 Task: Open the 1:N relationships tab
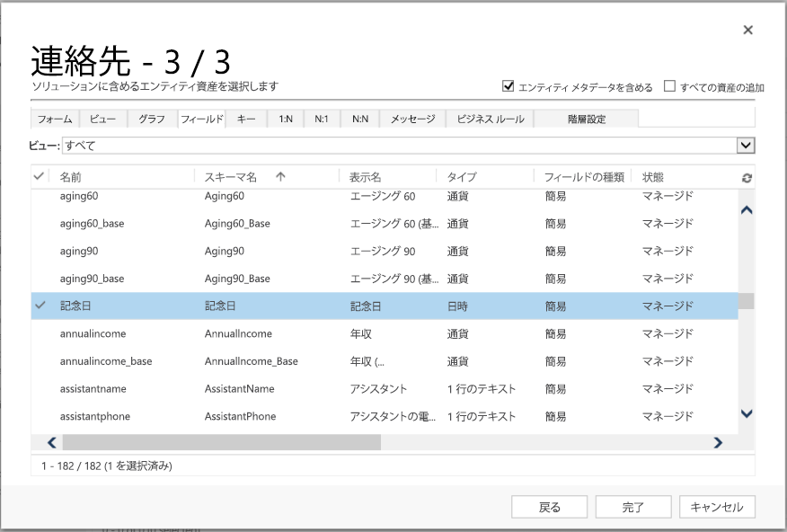pos(286,119)
